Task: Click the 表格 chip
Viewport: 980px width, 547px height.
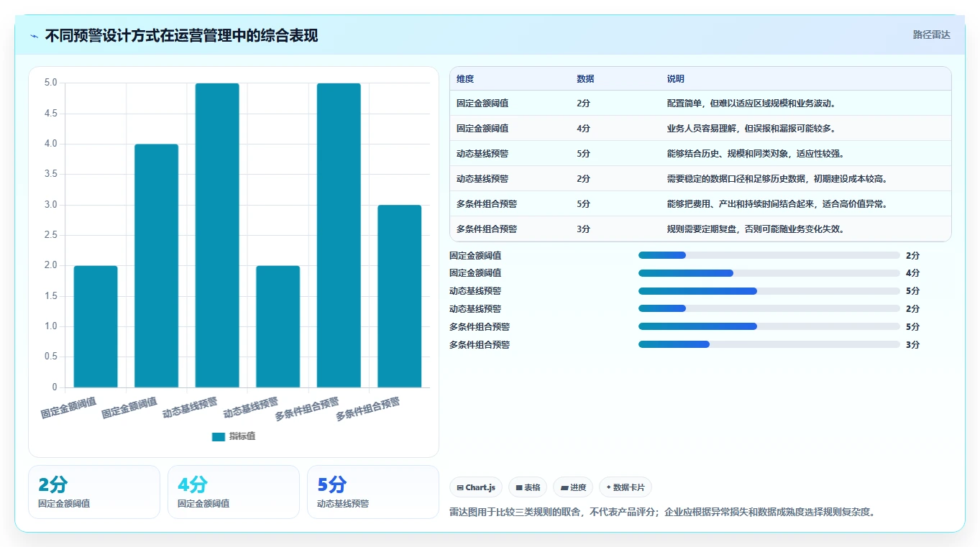Action: (x=527, y=487)
